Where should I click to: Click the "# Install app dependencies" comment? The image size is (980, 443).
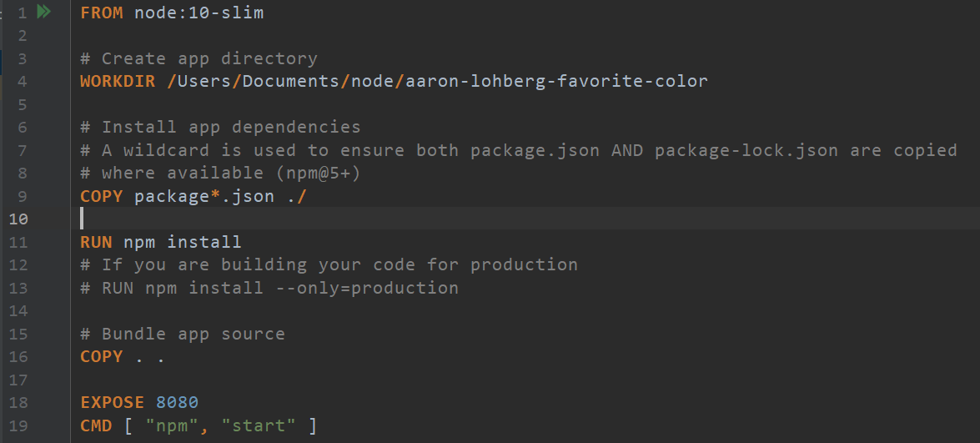pyautogui.click(x=221, y=128)
